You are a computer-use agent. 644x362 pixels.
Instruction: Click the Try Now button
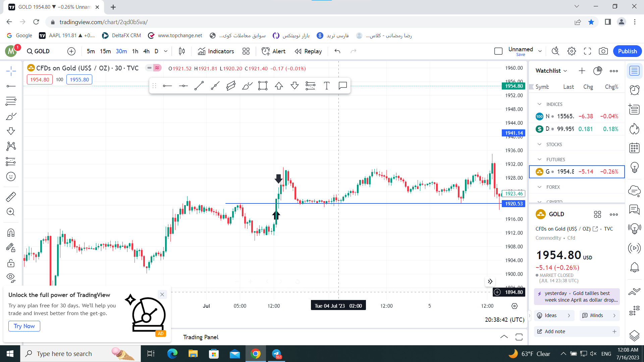24,326
